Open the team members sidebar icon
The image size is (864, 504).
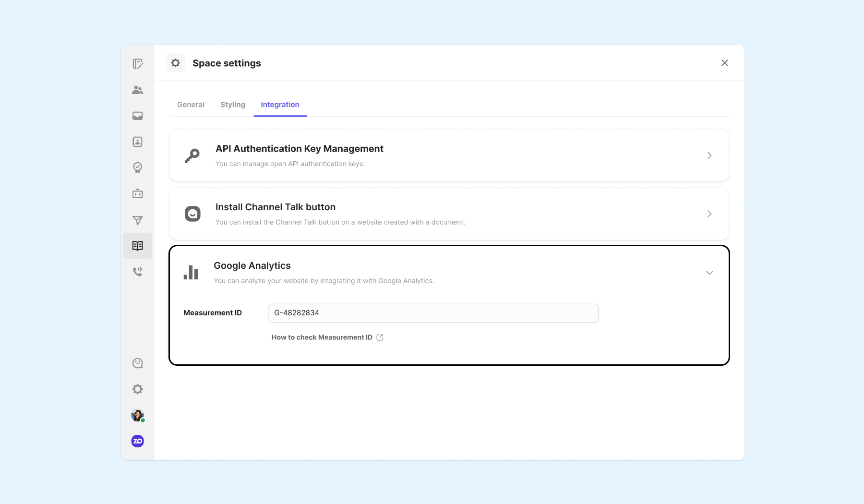pyautogui.click(x=138, y=90)
